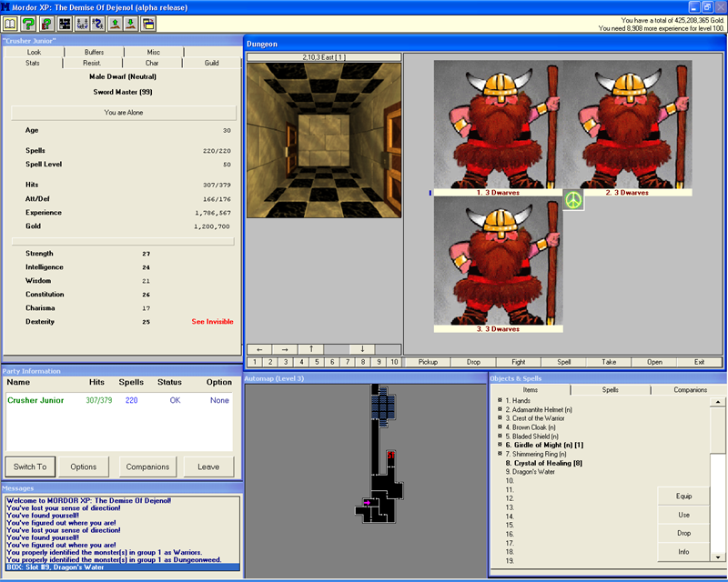Viewport: 728px width, 582px height.
Task: Open the Resist. tab
Action: [x=92, y=63]
